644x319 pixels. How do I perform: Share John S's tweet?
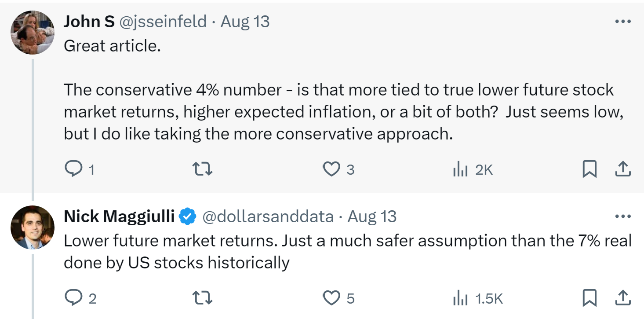(622, 169)
